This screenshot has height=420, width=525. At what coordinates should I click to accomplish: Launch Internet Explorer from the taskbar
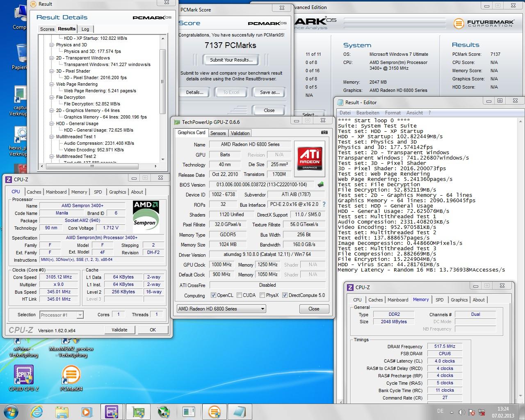(x=37, y=412)
